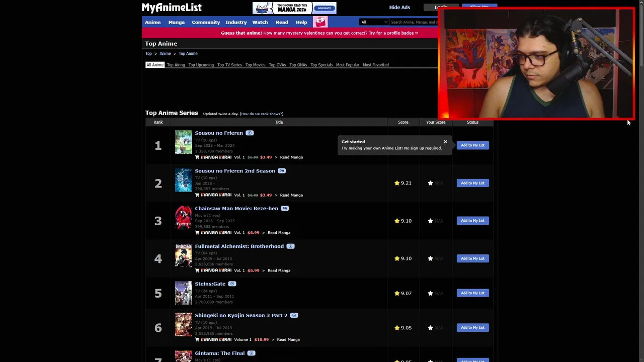Add Steins;Gate to My List
The width and height of the screenshot is (644, 362).
pyautogui.click(x=472, y=293)
